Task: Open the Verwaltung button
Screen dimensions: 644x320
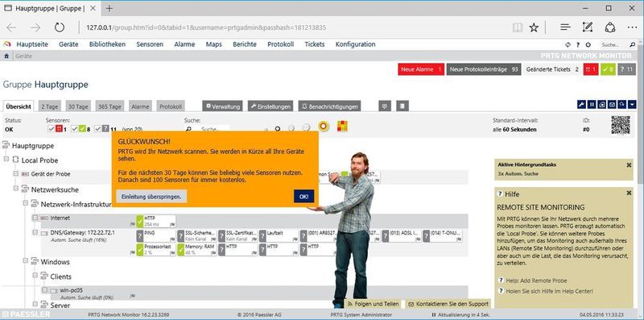Action: point(223,106)
